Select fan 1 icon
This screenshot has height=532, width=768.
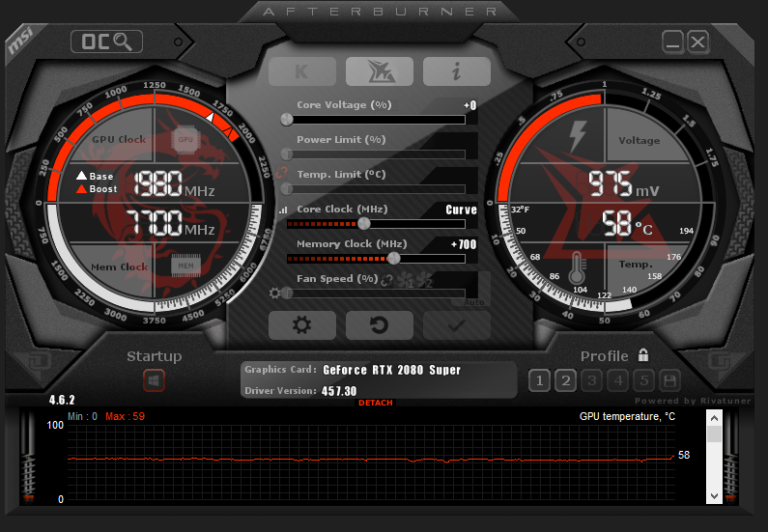406,280
